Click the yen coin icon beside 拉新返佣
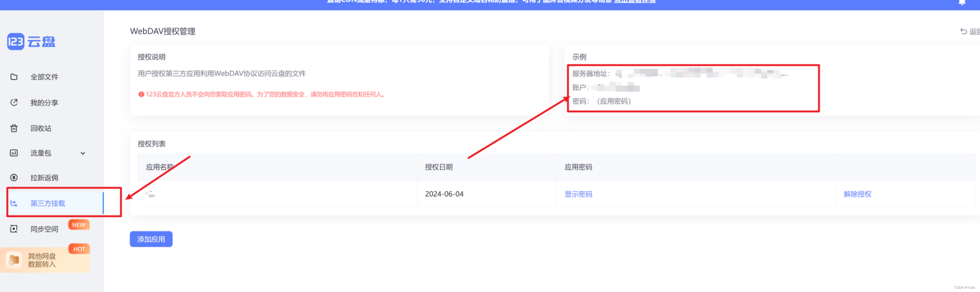The width and height of the screenshot is (980, 292). [14, 177]
